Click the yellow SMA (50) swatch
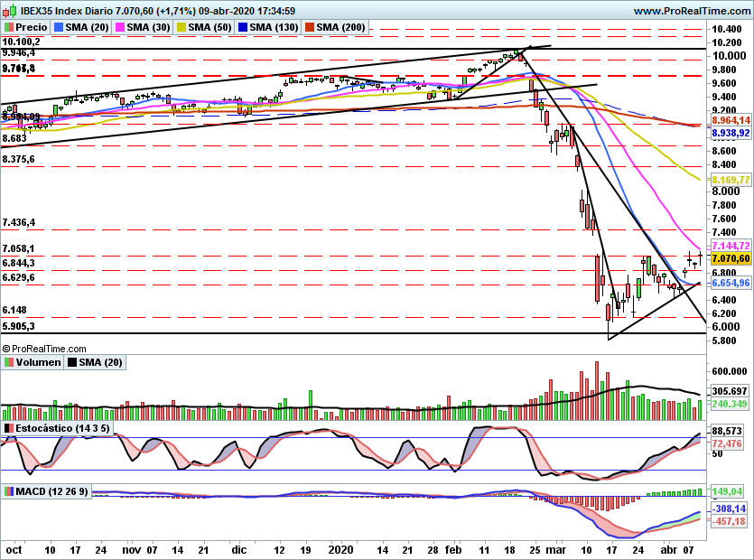This screenshot has width=754, height=560. 181,27
